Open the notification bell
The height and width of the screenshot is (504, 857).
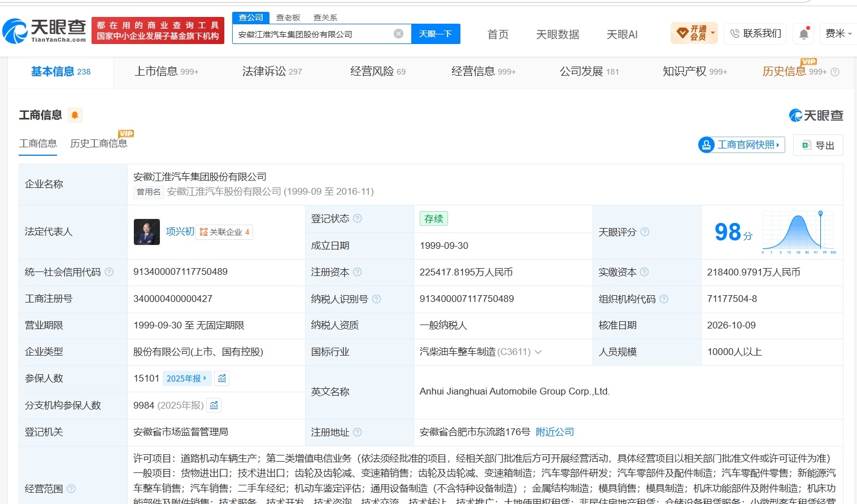(x=804, y=34)
